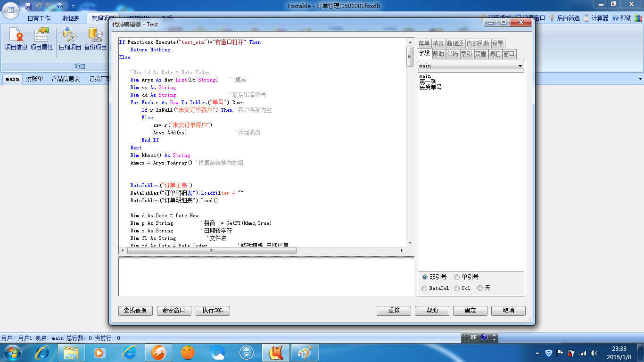Click the 后台筛选 filter funnel icon
The width and height of the screenshot is (644, 362).
click(552, 18)
